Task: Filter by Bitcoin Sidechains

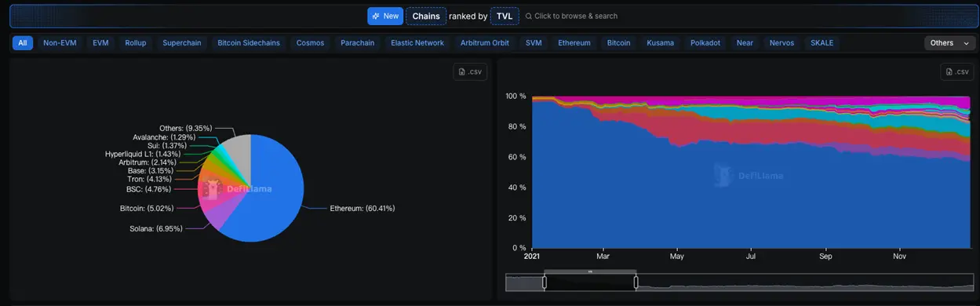Action: pos(246,43)
